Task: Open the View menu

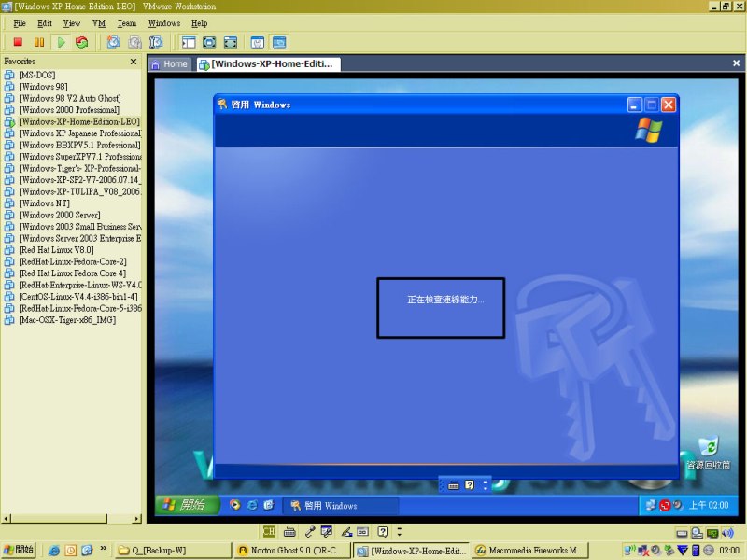Action: pyautogui.click(x=72, y=23)
